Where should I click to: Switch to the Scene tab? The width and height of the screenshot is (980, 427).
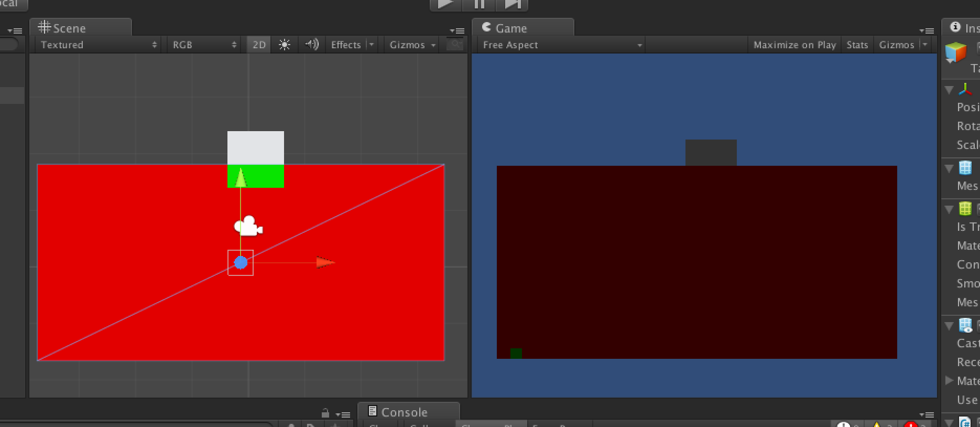click(81, 28)
